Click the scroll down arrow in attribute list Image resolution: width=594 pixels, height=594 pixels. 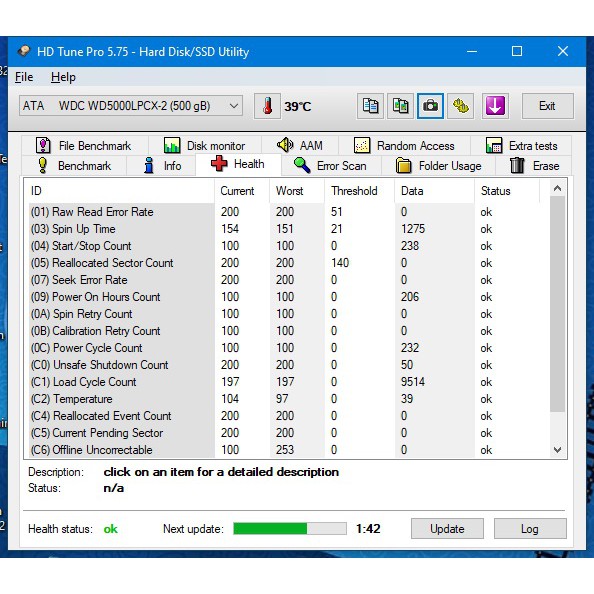point(557,450)
